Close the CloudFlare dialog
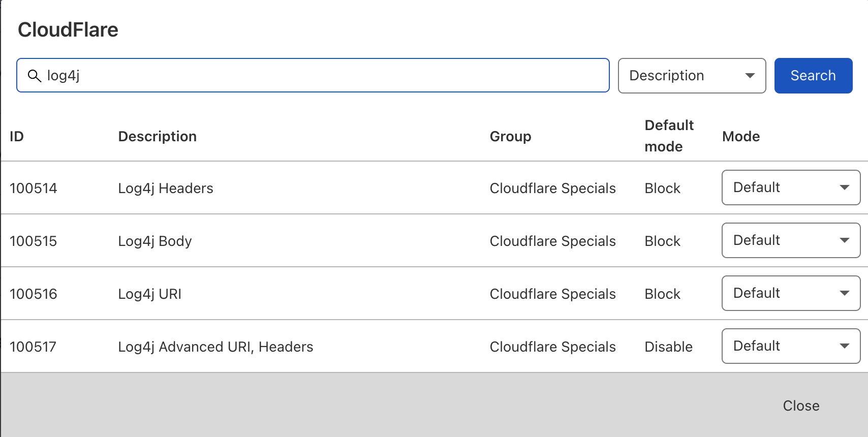This screenshot has width=868, height=437. (801, 405)
